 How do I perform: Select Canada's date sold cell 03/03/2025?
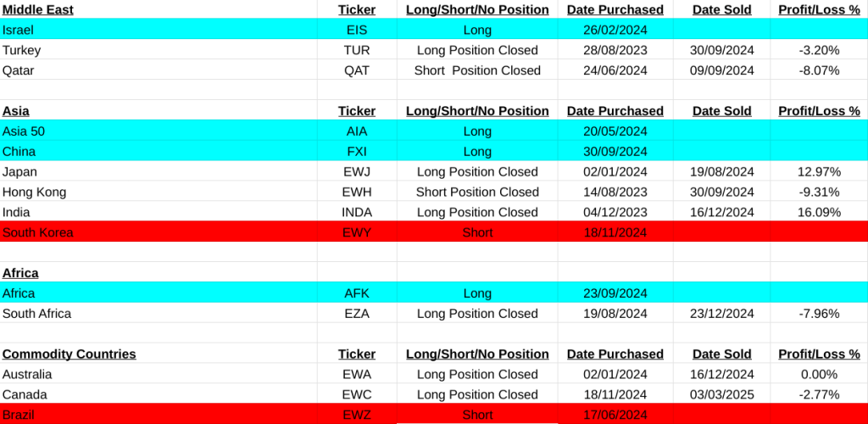(x=722, y=394)
